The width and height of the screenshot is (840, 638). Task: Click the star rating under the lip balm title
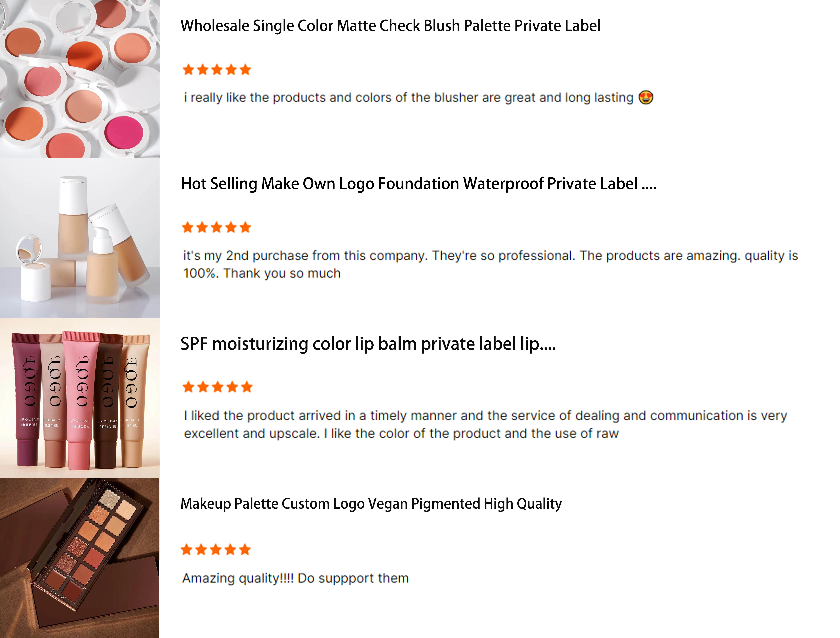[x=218, y=387]
